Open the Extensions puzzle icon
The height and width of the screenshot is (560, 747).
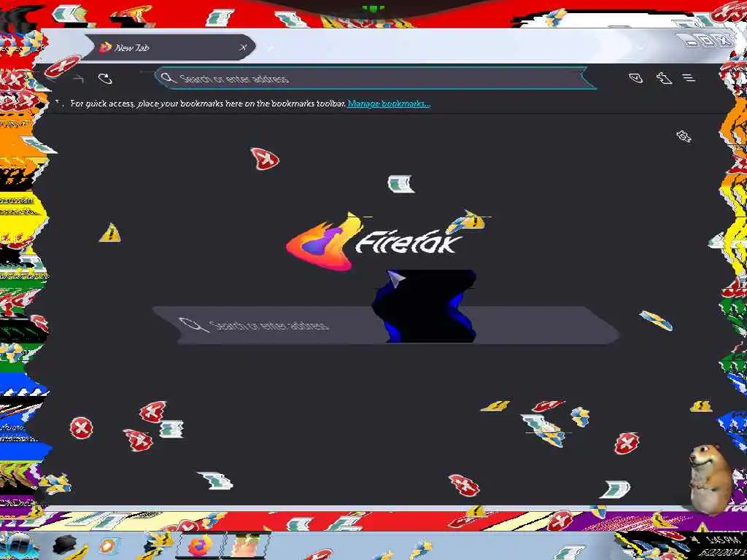664,78
